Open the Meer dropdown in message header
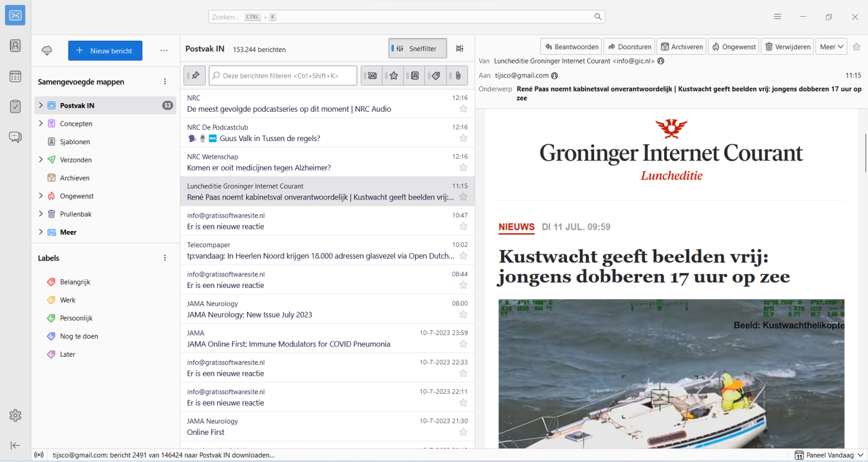868x462 pixels. 831,47
